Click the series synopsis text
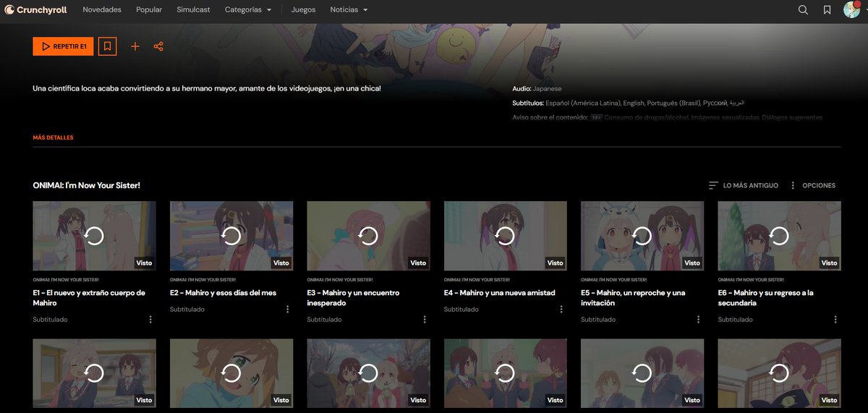 point(207,88)
